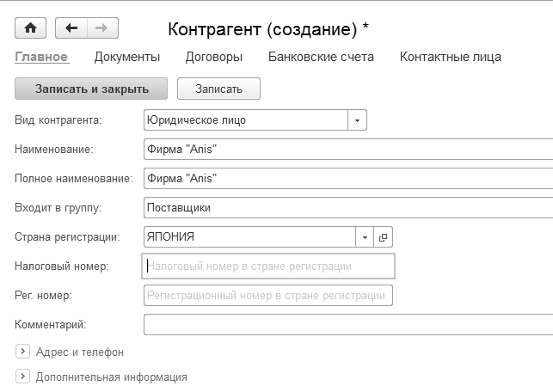Open the Документы tab
553x392 pixels.
(127, 58)
